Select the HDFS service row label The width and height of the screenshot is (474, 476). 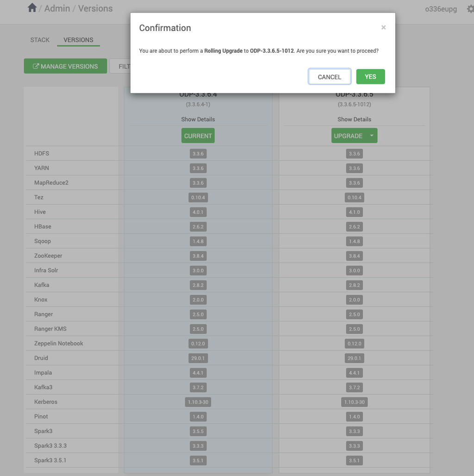click(42, 153)
